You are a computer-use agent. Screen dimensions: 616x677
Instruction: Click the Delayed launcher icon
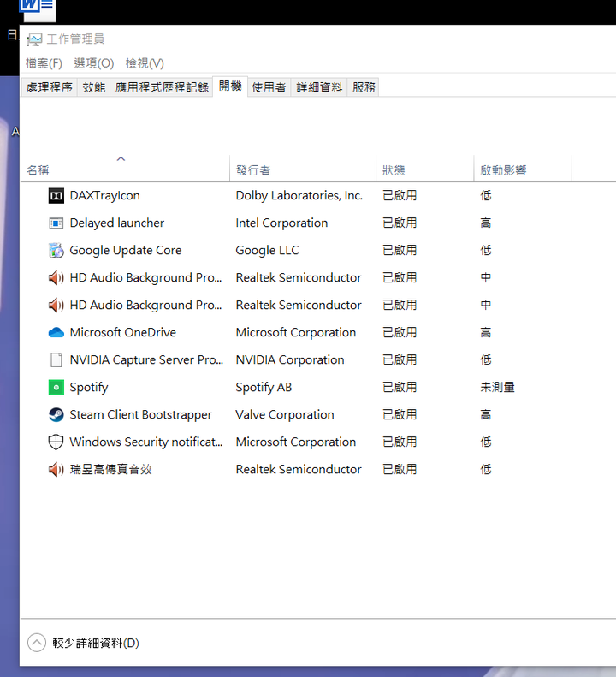pos(56,223)
